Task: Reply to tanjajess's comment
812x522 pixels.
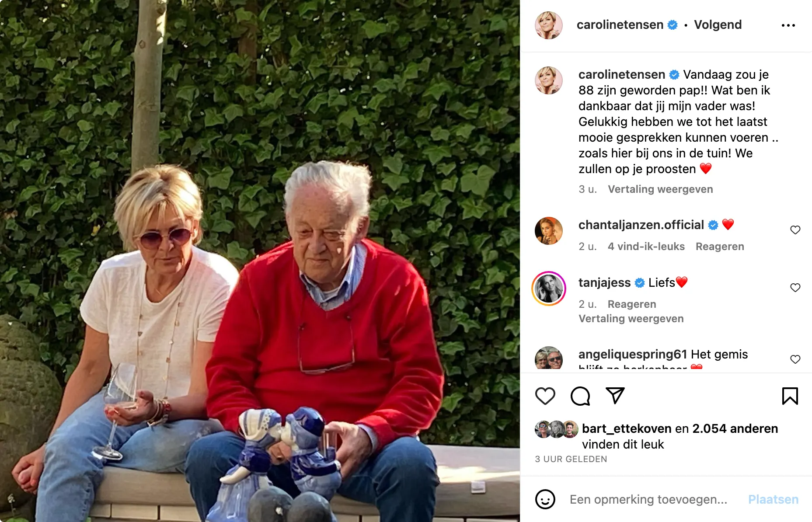Action: coord(632,304)
